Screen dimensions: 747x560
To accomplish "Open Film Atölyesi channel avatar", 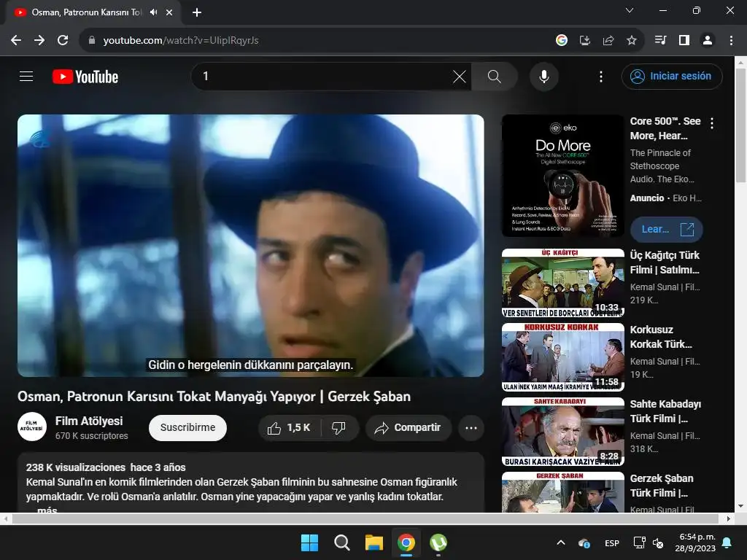I will (x=32, y=427).
